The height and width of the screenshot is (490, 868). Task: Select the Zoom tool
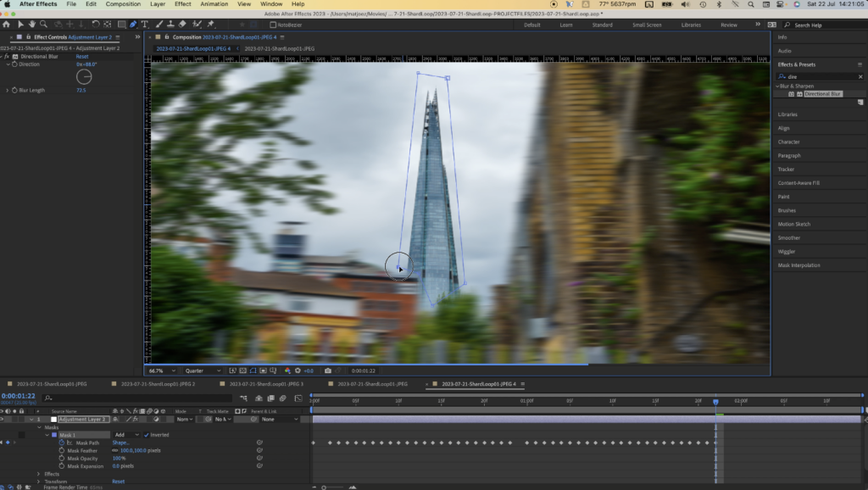43,25
